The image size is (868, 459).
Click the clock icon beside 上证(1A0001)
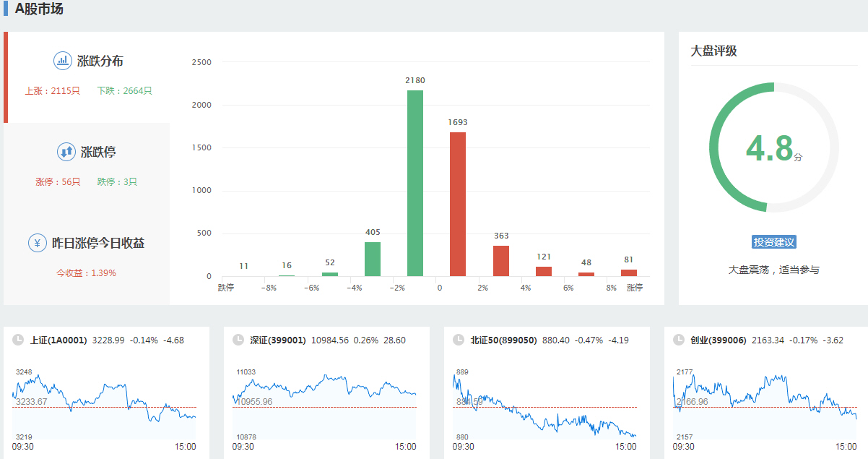point(18,340)
